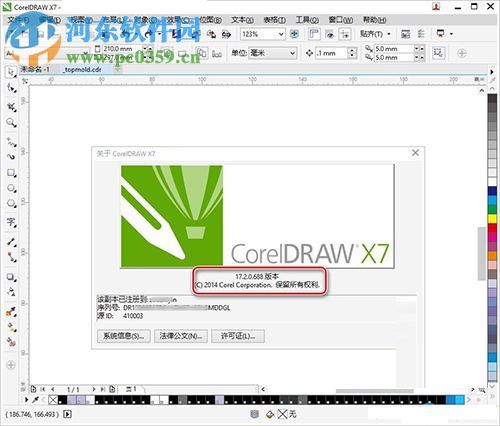Viewport: 500px width, 426px height.
Task: Close the 关于 CorelDRAW X7 dialog
Action: pos(415,153)
